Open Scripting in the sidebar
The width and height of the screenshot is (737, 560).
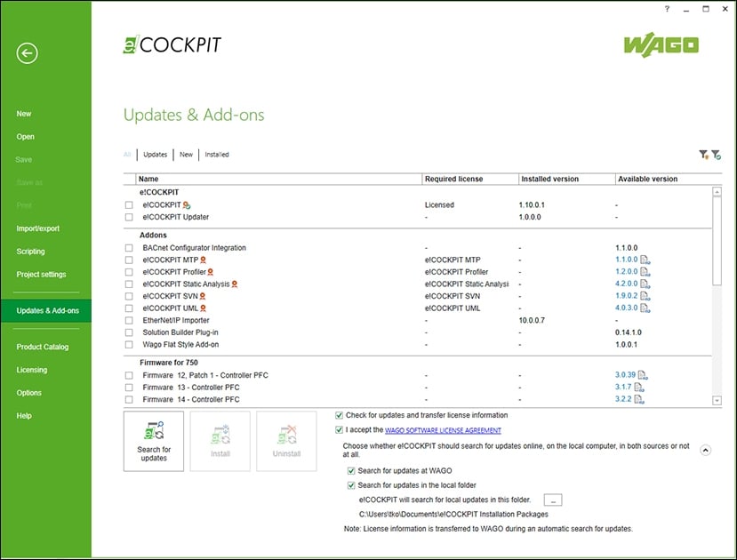point(30,252)
